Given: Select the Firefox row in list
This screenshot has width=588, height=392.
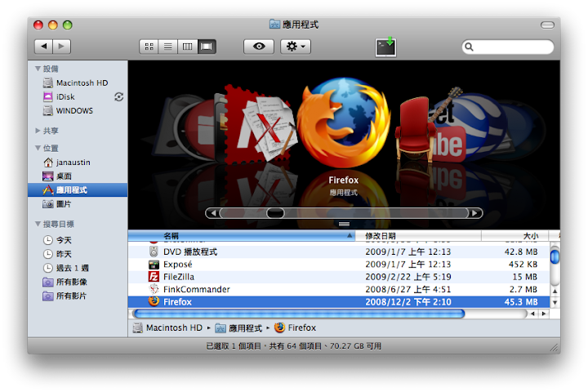Looking at the screenshot, I should point(339,301).
